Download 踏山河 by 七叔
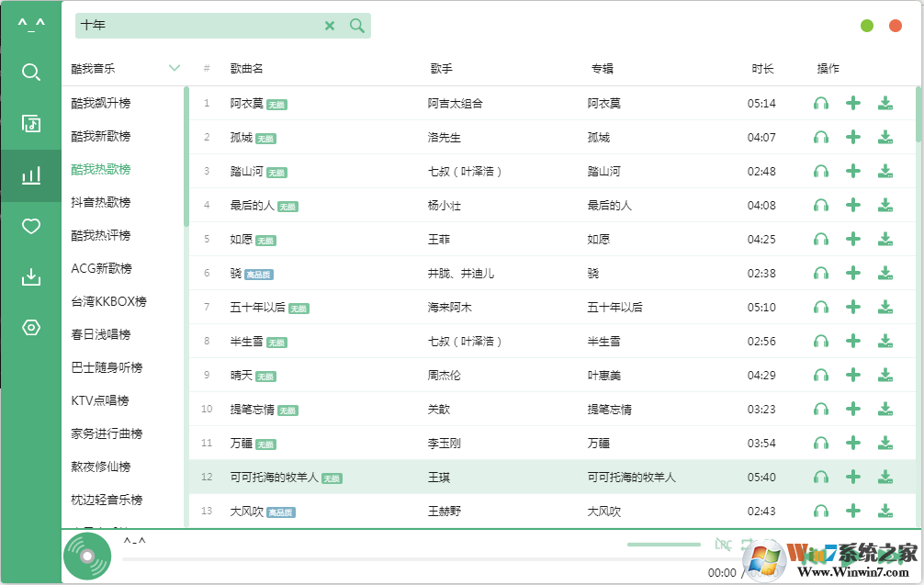This screenshot has width=924, height=585. pos(885,171)
